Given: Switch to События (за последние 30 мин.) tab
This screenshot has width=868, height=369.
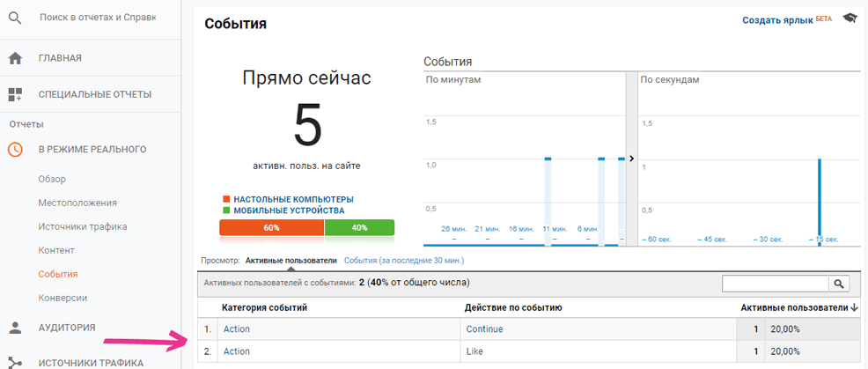Looking at the screenshot, I should coord(404,260).
